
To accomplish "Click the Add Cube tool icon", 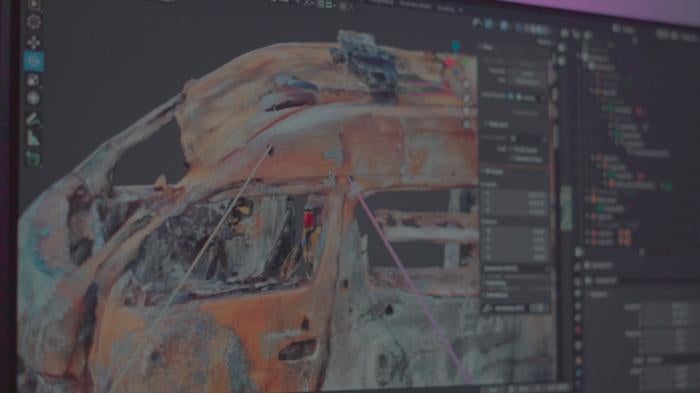I will 33,159.
